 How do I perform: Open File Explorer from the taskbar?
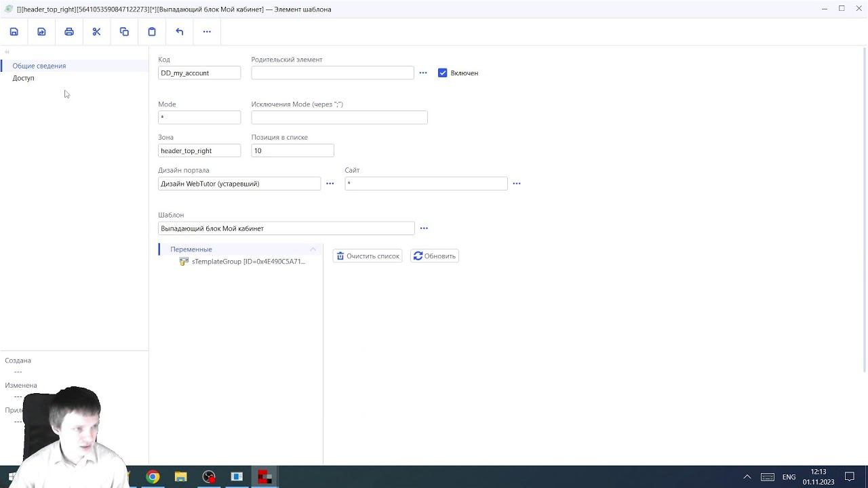point(180,477)
